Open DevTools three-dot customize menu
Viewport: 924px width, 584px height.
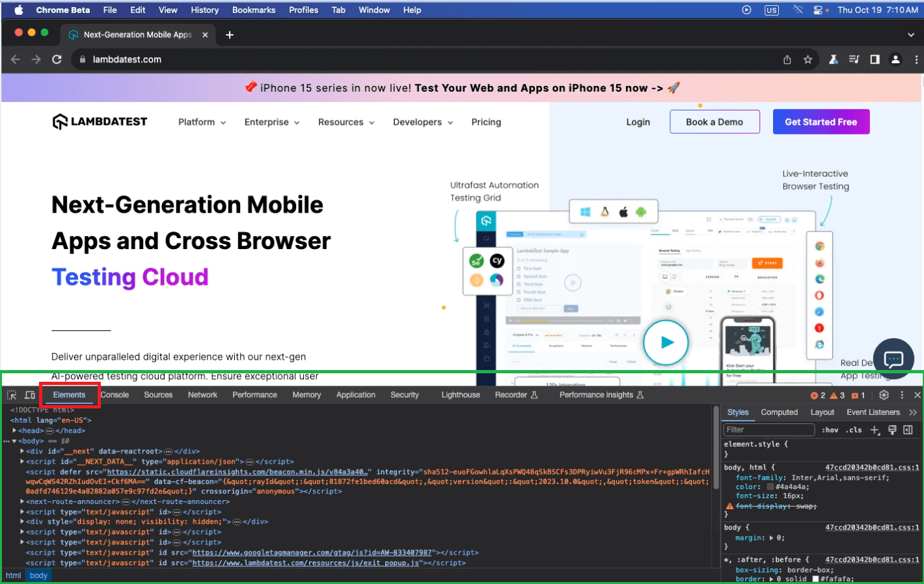(x=902, y=395)
